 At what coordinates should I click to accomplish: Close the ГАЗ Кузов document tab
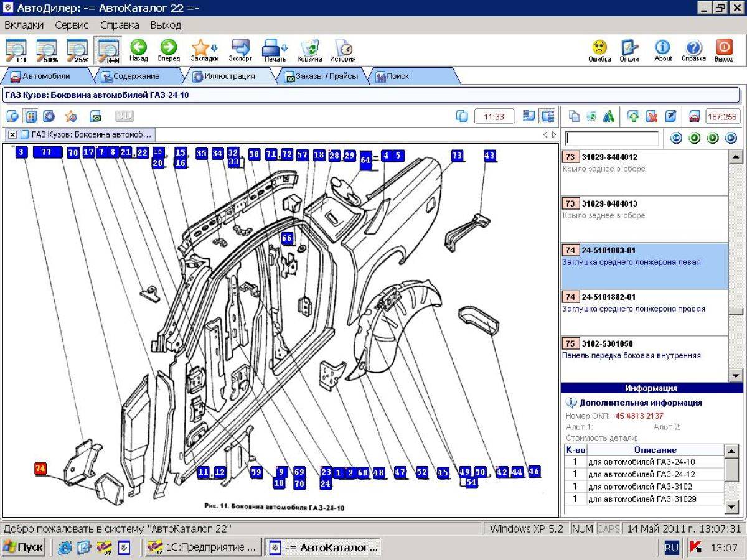pos(12,134)
